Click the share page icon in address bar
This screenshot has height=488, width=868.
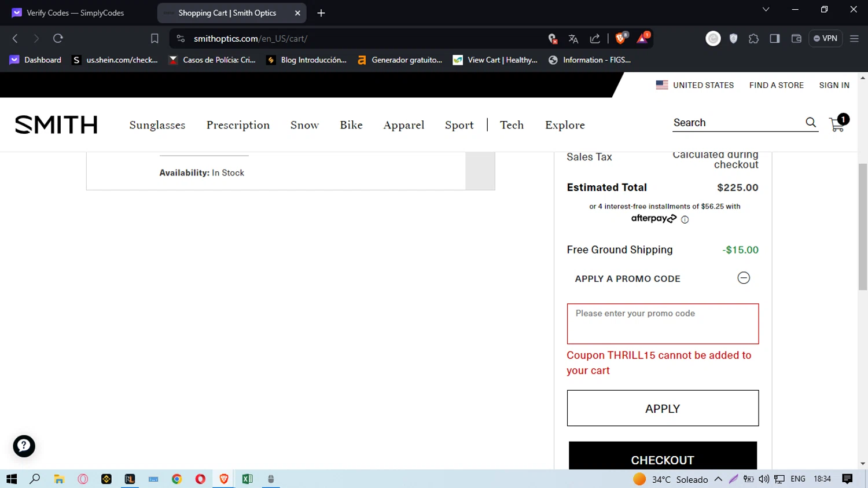tap(595, 39)
